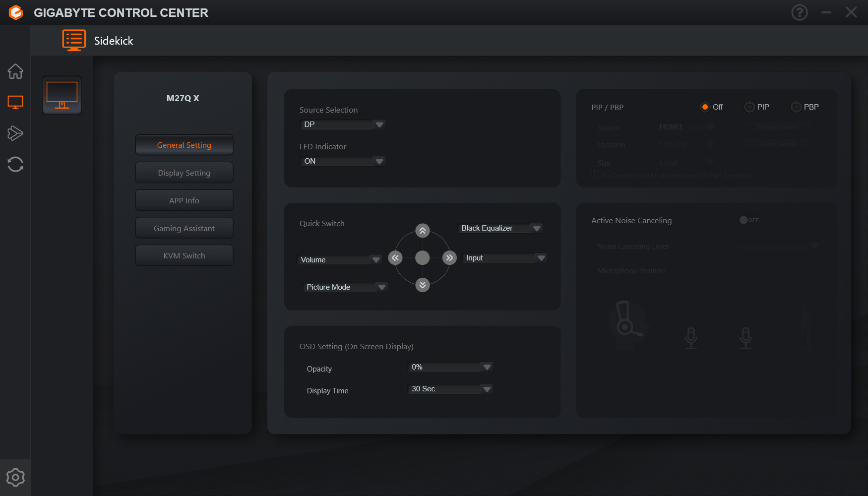The width and height of the screenshot is (868, 496).
Task: Open the monitor section in the sidebar
Action: point(15,102)
